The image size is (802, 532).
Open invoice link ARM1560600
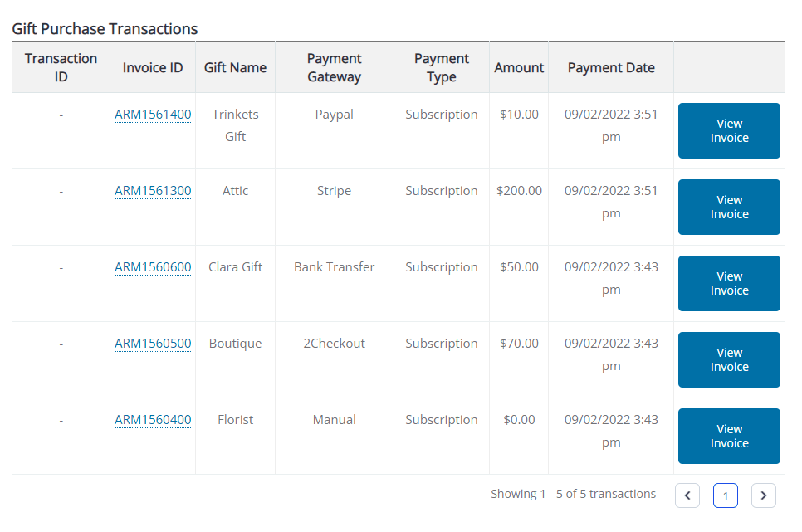(x=153, y=266)
